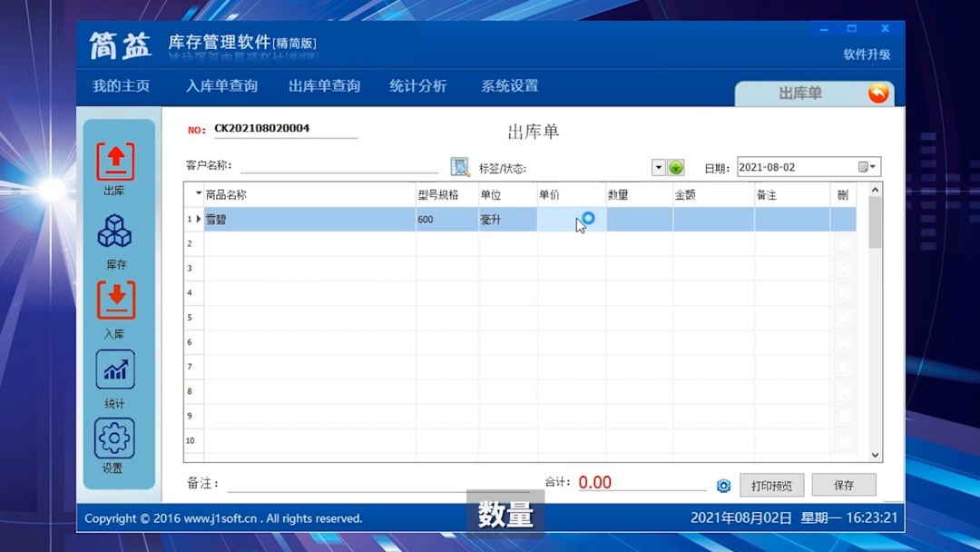Delete row 1 using the 删 column icon
Image resolution: width=980 pixels, height=552 pixels.
(843, 219)
